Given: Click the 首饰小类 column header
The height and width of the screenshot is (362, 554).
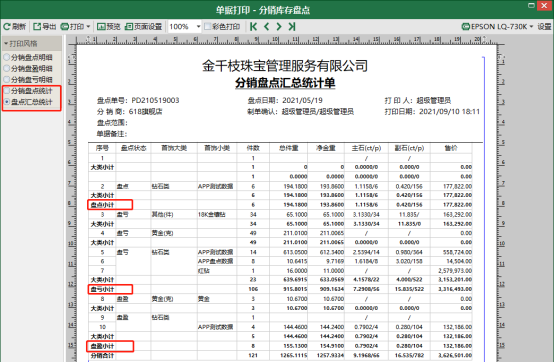Looking at the screenshot, I should 217,148.
